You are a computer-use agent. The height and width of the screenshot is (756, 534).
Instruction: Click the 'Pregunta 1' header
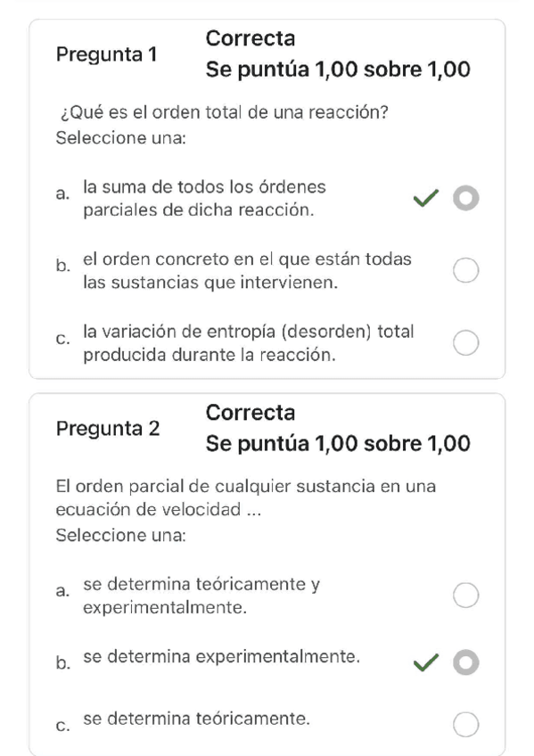pos(109,54)
